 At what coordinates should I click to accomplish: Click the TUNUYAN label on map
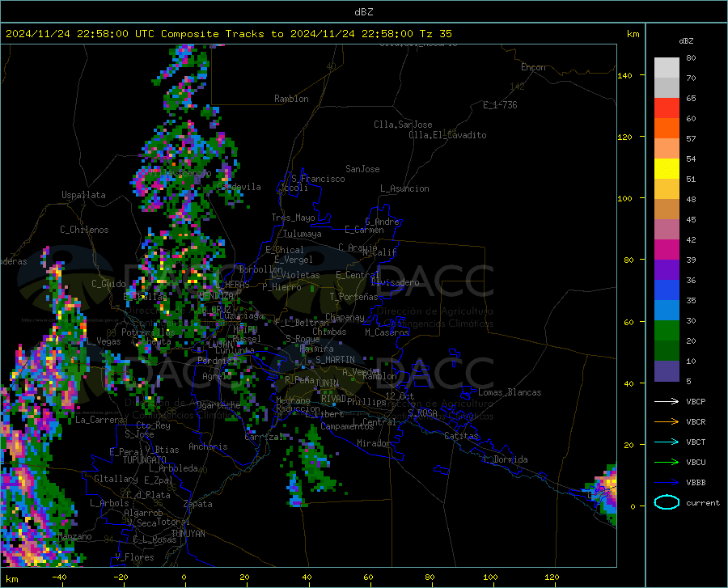click(x=188, y=534)
